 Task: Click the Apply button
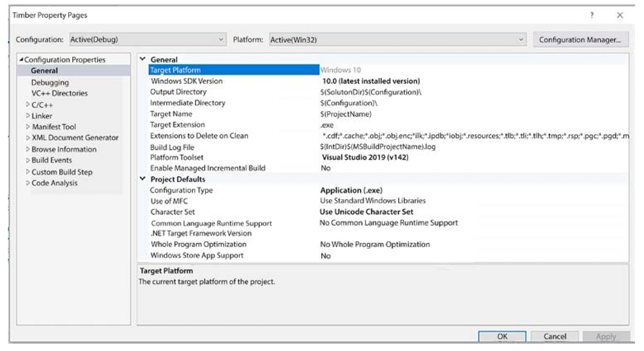pyautogui.click(x=606, y=337)
